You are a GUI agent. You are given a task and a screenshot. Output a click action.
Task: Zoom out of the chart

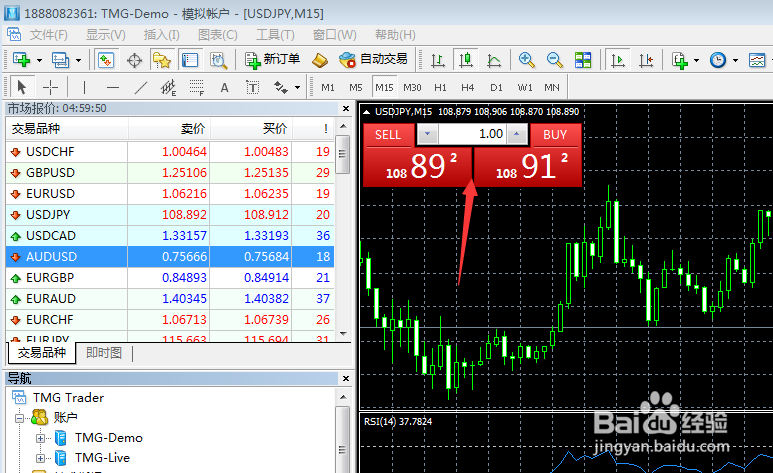(x=555, y=60)
